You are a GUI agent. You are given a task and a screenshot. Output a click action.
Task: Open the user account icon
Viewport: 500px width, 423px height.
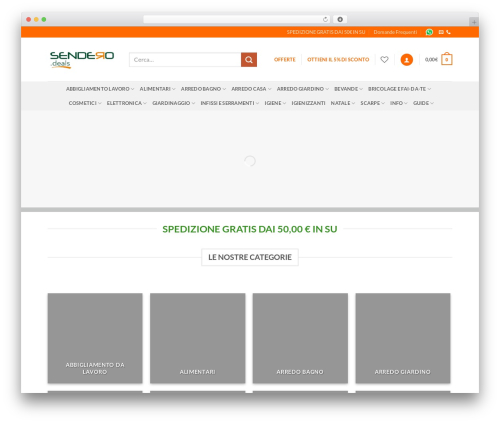click(x=407, y=60)
